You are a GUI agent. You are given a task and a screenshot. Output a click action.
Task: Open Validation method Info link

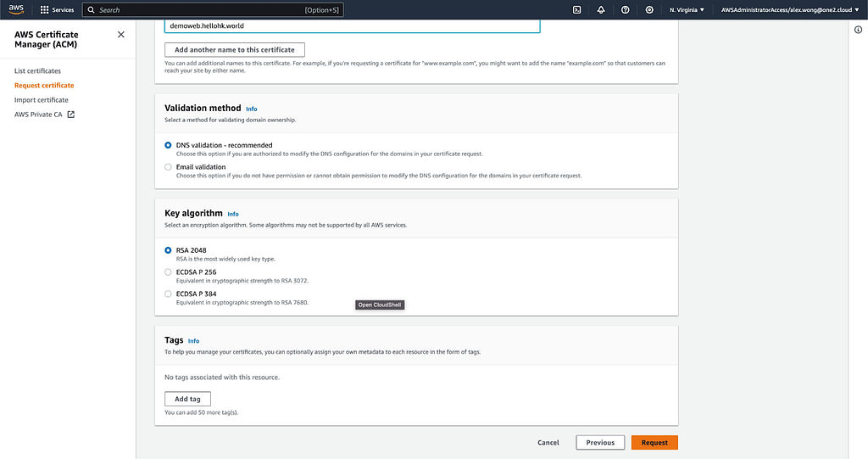[251, 109]
